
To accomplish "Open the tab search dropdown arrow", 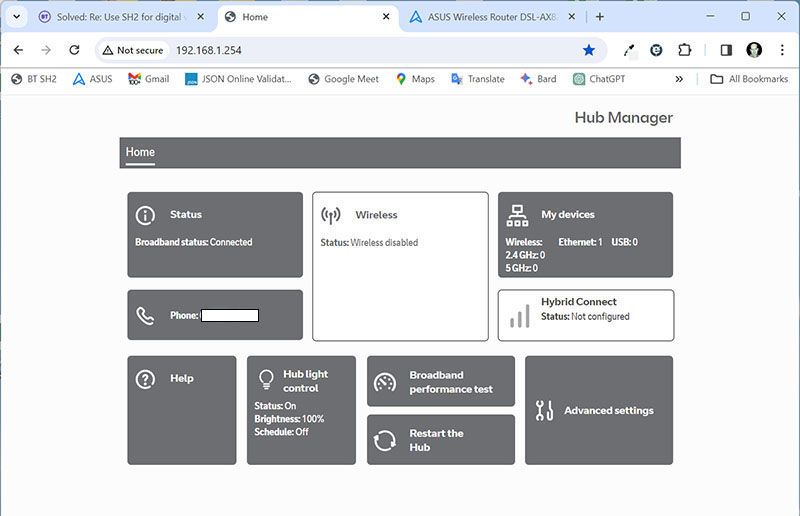I will (x=17, y=17).
